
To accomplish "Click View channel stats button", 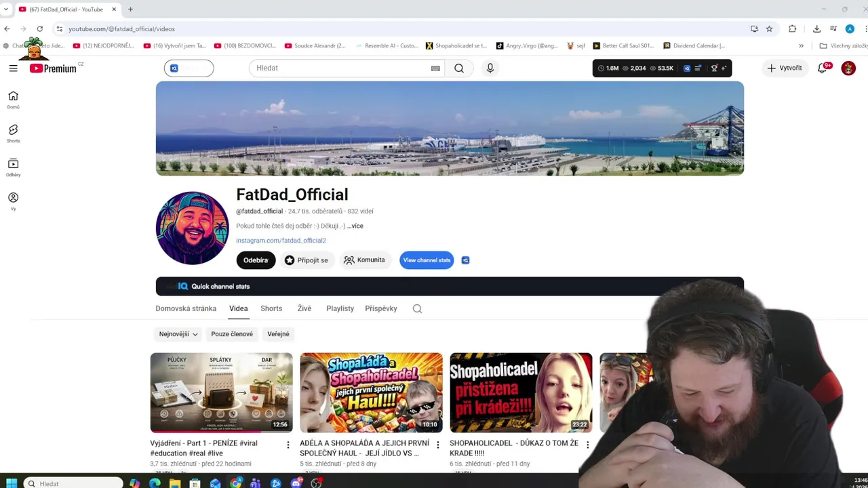I will [x=427, y=260].
